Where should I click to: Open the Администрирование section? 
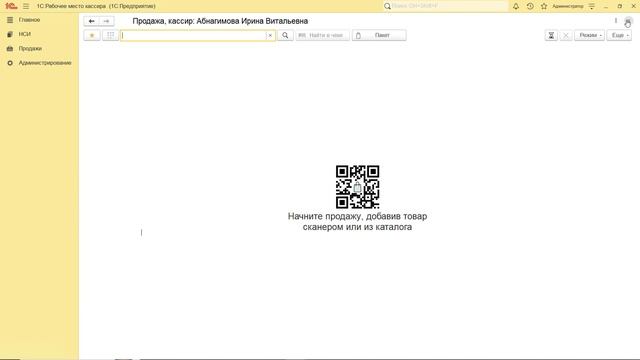pos(45,63)
